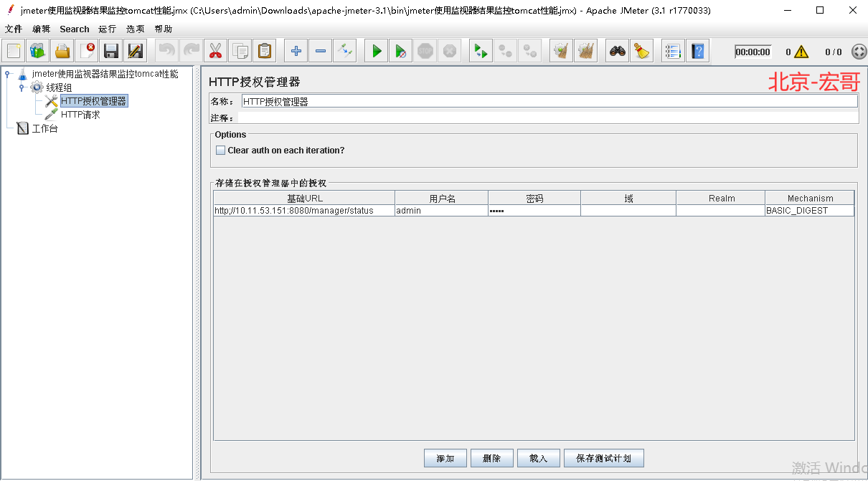The width and height of the screenshot is (868, 481).
Task: Open the 编辑 menu
Action: (x=42, y=29)
